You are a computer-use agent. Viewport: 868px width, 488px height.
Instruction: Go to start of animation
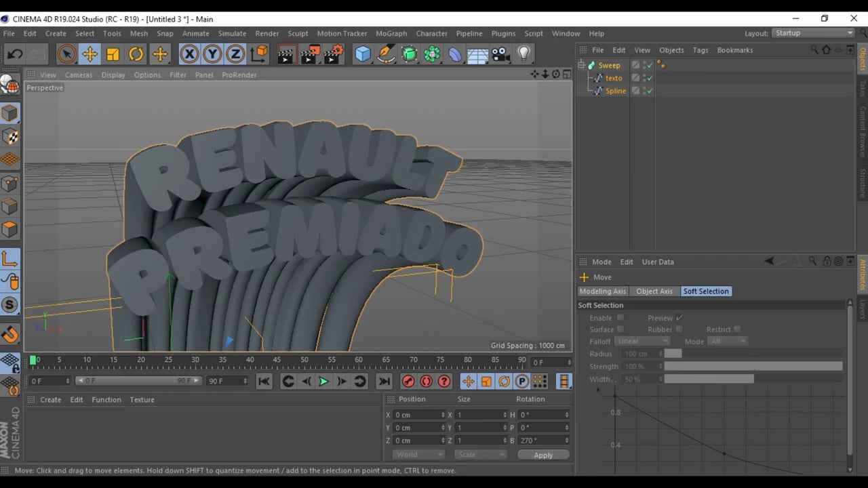pyautogui.click(x=264, y=382)
